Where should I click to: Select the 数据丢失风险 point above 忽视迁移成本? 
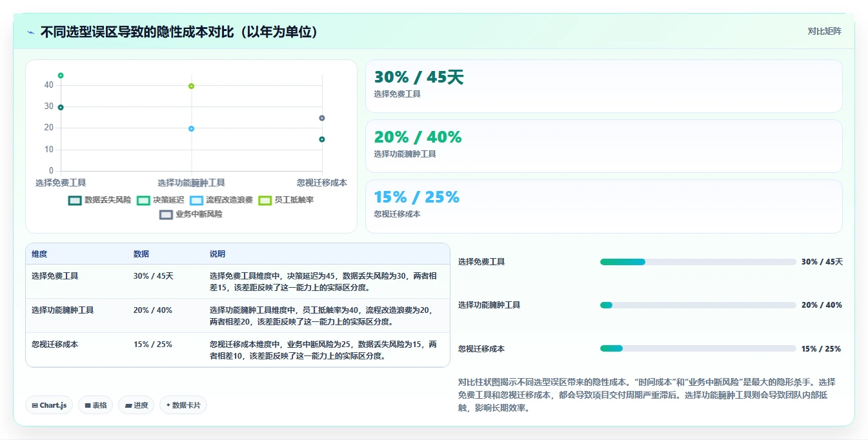pyautogui.click(x=322, y=139)
